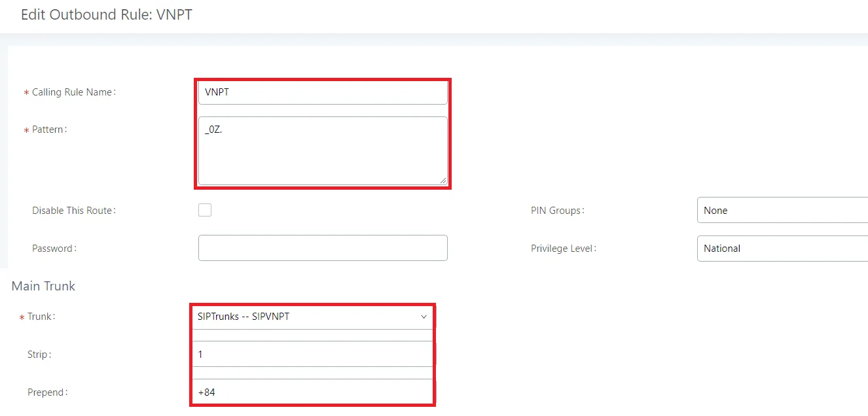Click the Main Trunk section heading
This screenshot has height=416, width=868.
pos(43,286)
